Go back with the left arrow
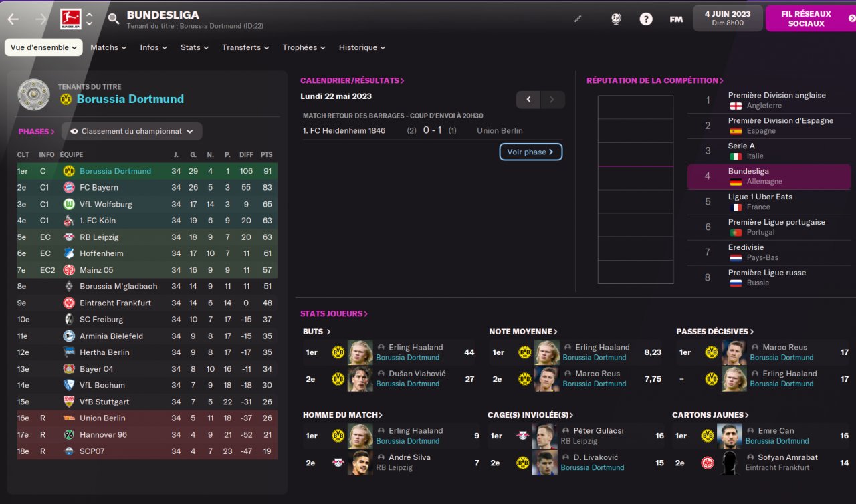The width and height of the screenshot is (856, 504). click(x=13, y=19)
